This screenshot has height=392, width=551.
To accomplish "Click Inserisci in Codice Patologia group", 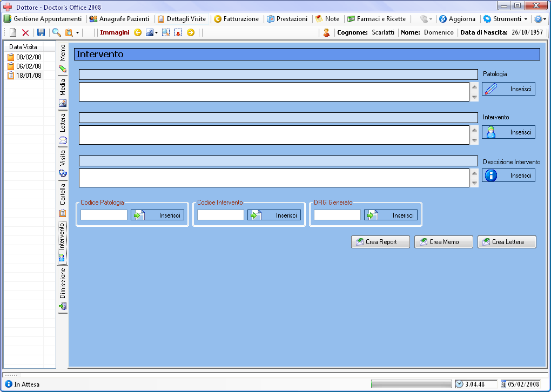I will [157, 215].
